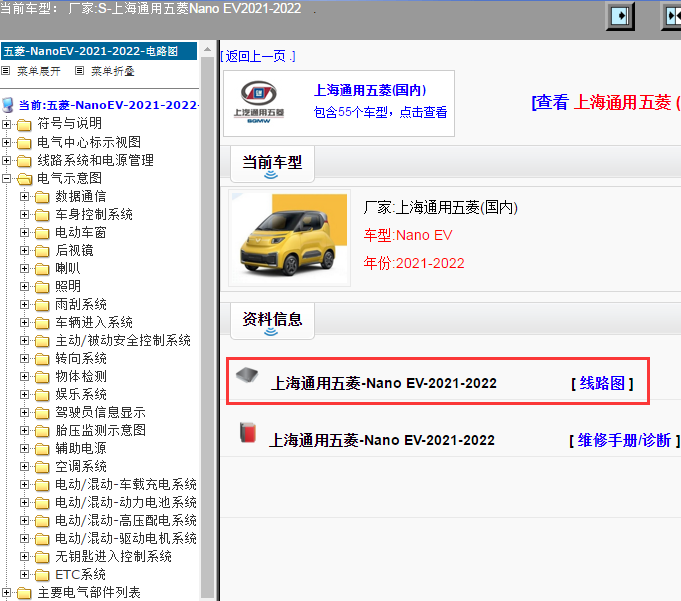
Task: Click the red book icon beside 维修手册/诊断
Action: tap(248, 433)
